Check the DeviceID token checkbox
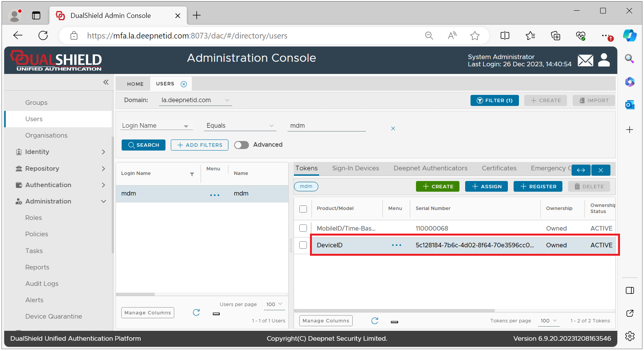 pos(303,245)
